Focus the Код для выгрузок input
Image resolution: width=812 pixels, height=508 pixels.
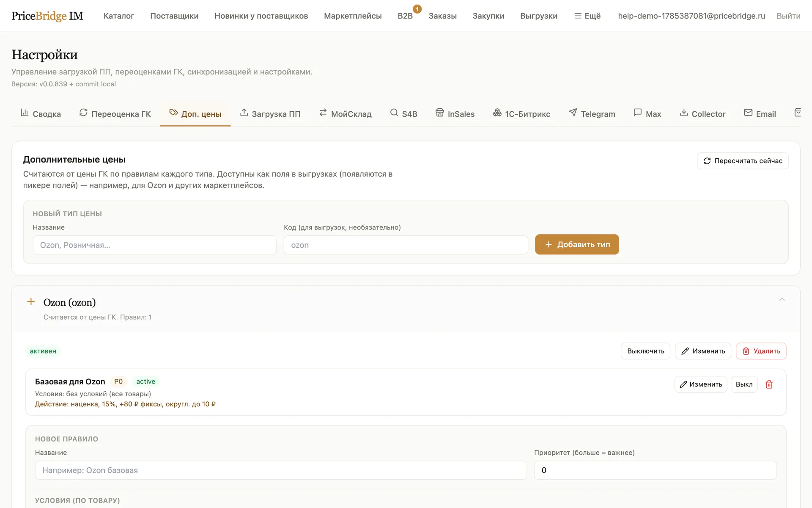point(406,245)
